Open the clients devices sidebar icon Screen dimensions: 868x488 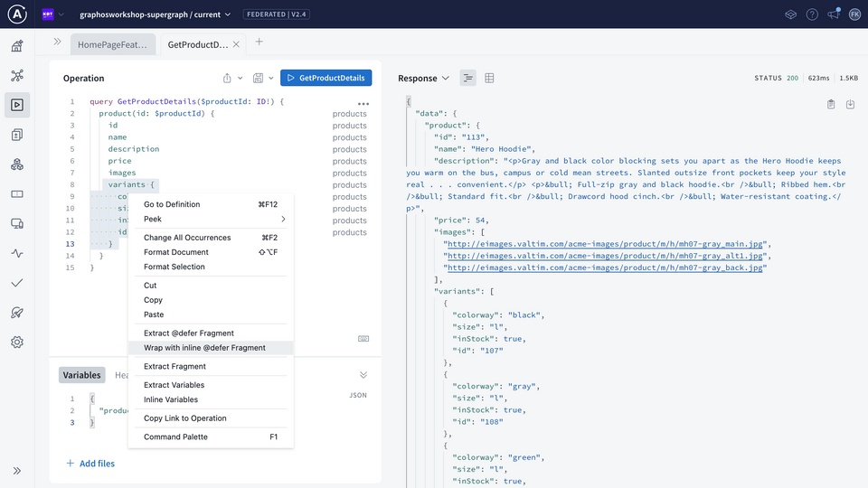tap(17, 223)
